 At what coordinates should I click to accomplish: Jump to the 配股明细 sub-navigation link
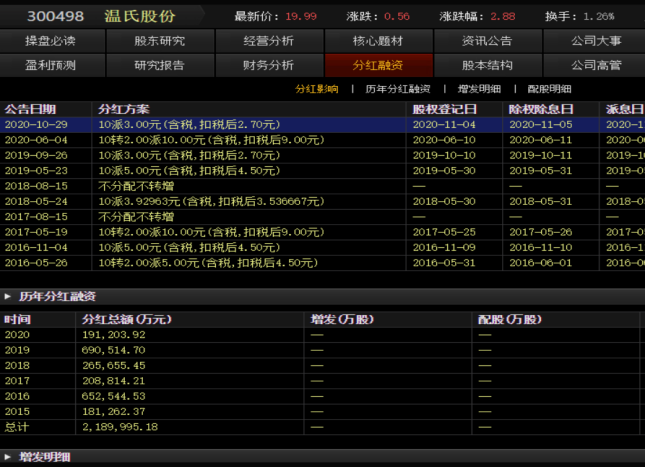[550, 89]
